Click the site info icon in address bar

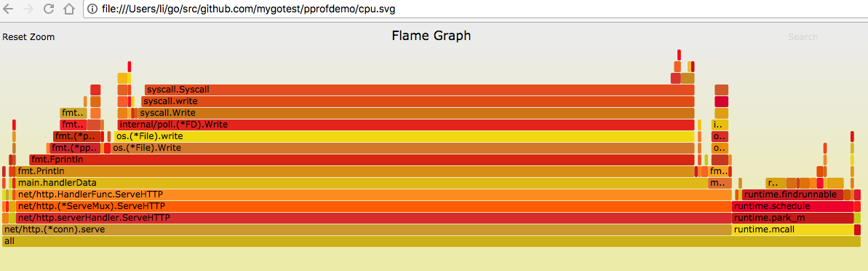[x=93, y=9]
